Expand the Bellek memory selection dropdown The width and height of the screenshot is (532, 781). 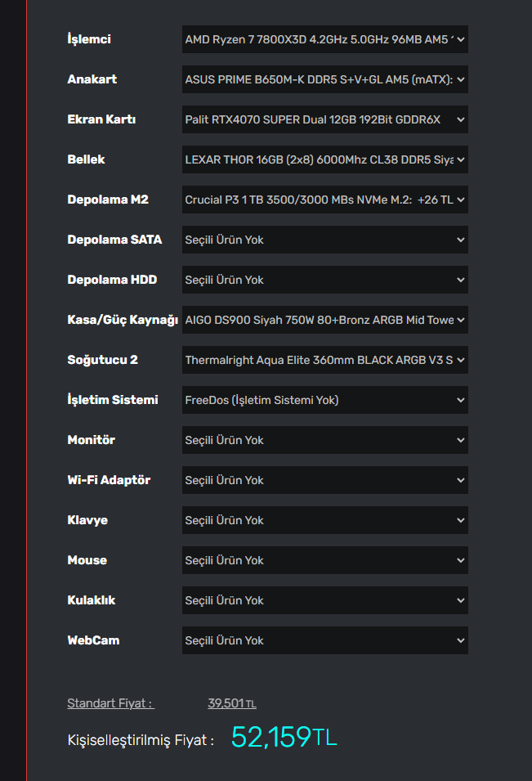324,159
